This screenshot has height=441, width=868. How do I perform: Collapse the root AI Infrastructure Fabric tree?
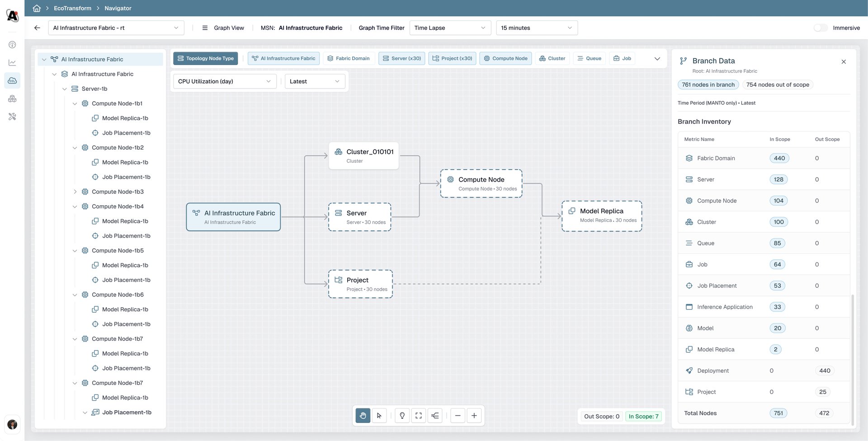coord(44,59)
